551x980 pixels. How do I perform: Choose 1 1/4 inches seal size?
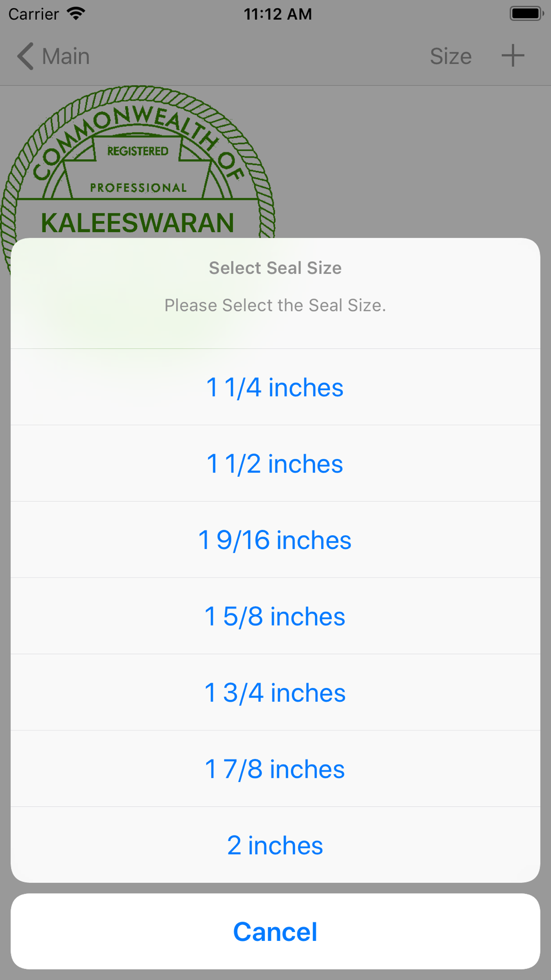[x=275, y=387]
